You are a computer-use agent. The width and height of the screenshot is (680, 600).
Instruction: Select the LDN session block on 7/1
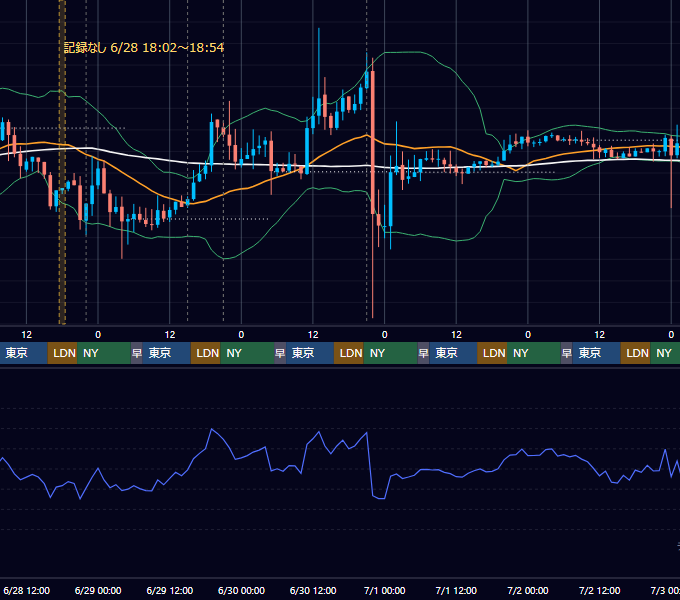click(x=492, y=353)
